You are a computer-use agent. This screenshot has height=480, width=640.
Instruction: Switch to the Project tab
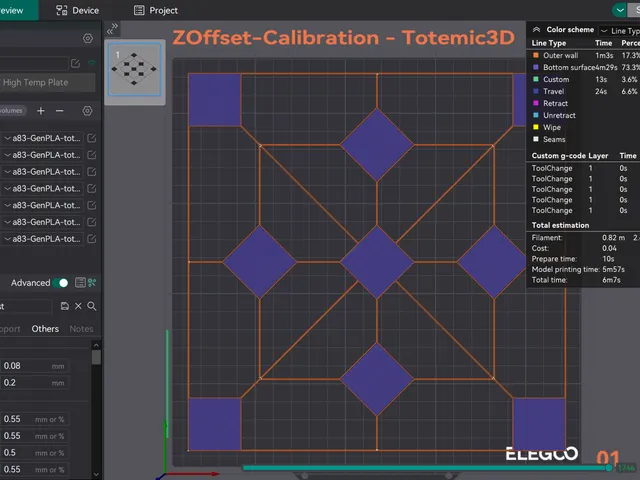coord(156,10)
